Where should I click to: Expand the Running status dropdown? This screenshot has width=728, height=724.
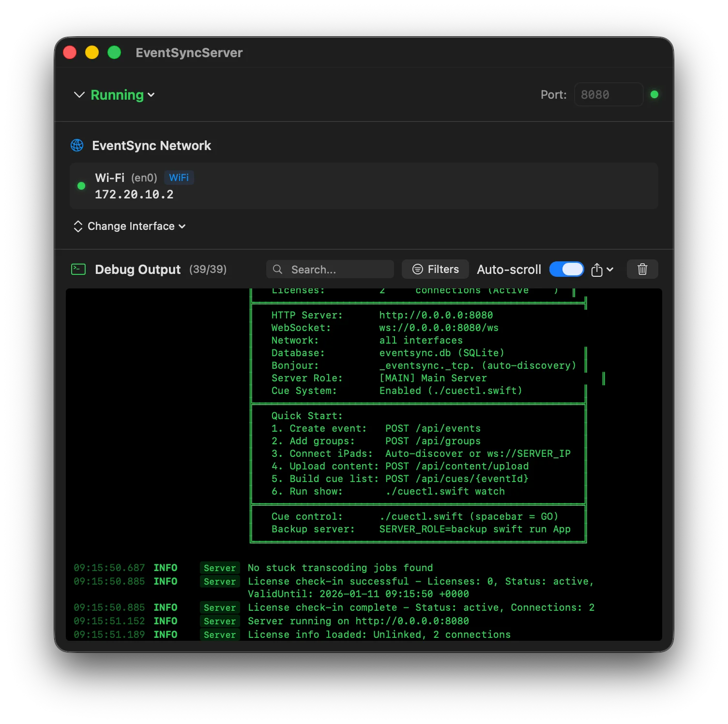[152, 95]
